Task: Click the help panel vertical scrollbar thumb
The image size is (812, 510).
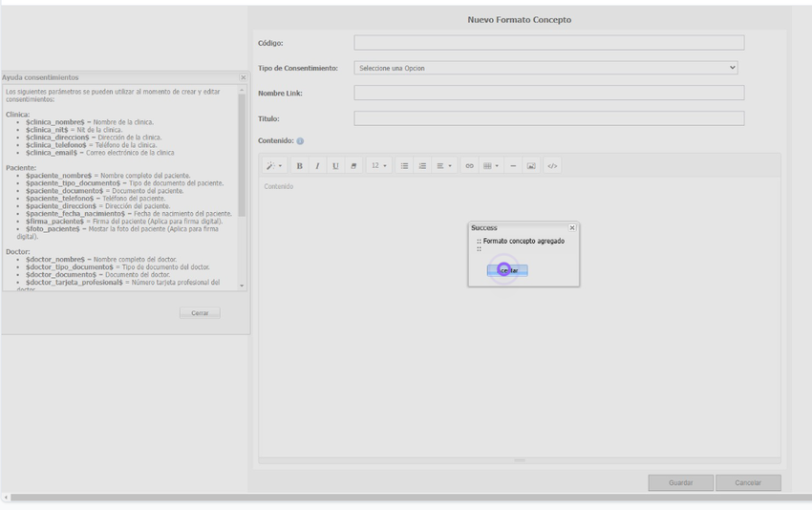Action: (x=242, y=156)
